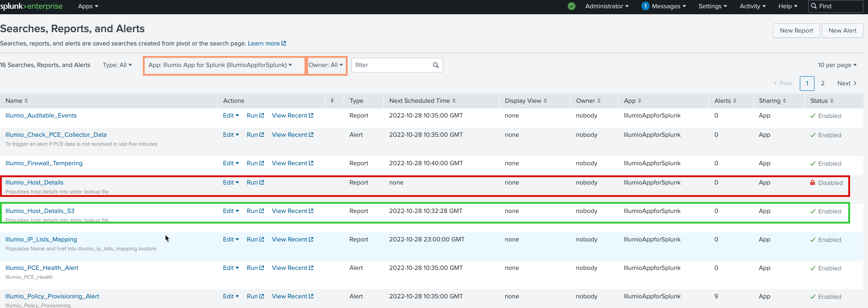
Task: Click the magnifier icon in the filter box
Action: coord(436,65)
